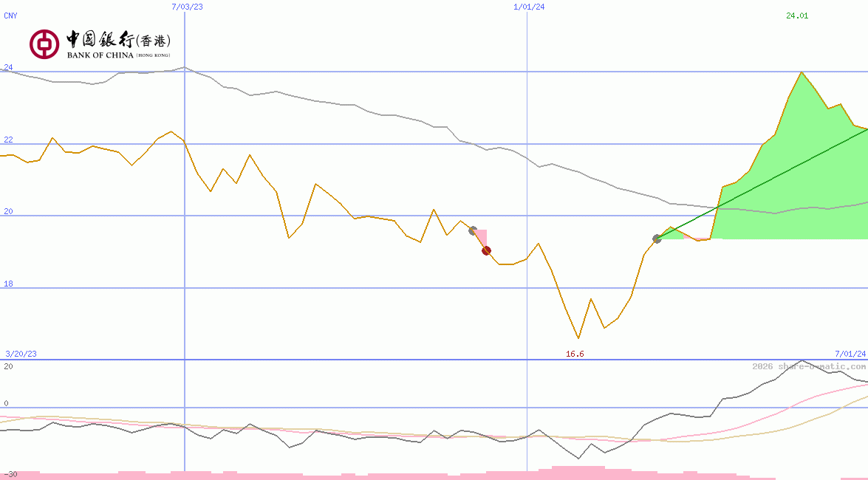Click the peak of the green shaded gain area
Viewport: 868px width, 480px height.
802,72
